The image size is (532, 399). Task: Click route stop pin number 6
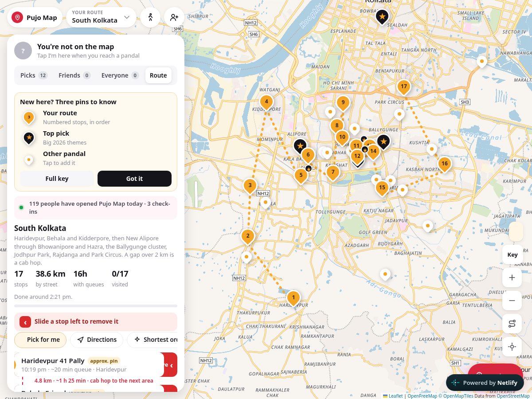coord(308,156)
